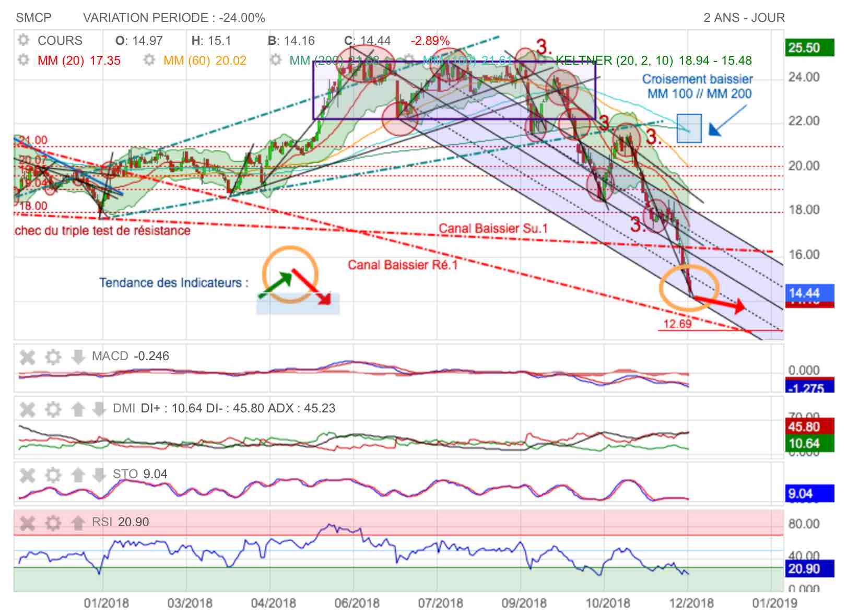Image resolution: width=847 pixels, height=616 pixels.
Task: Move DMI panel down with arrow
Action: click(99, 409)
